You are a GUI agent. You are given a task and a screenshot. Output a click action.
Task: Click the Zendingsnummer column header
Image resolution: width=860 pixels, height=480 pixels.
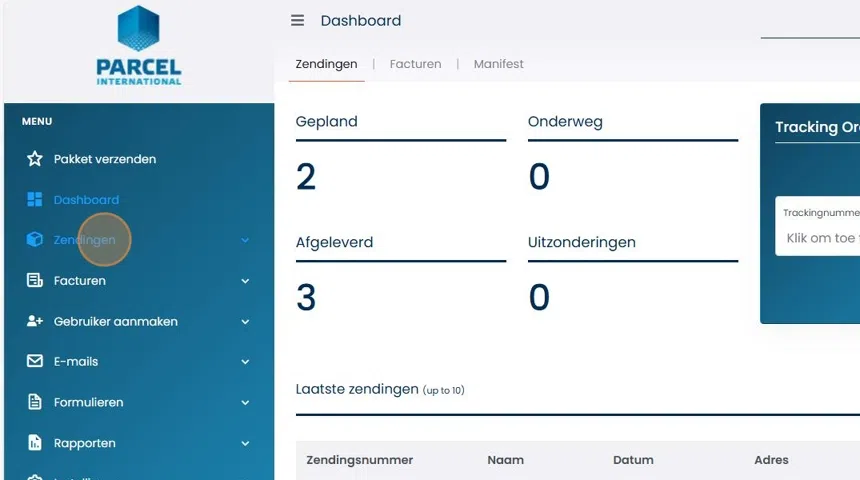click(360, 460)
